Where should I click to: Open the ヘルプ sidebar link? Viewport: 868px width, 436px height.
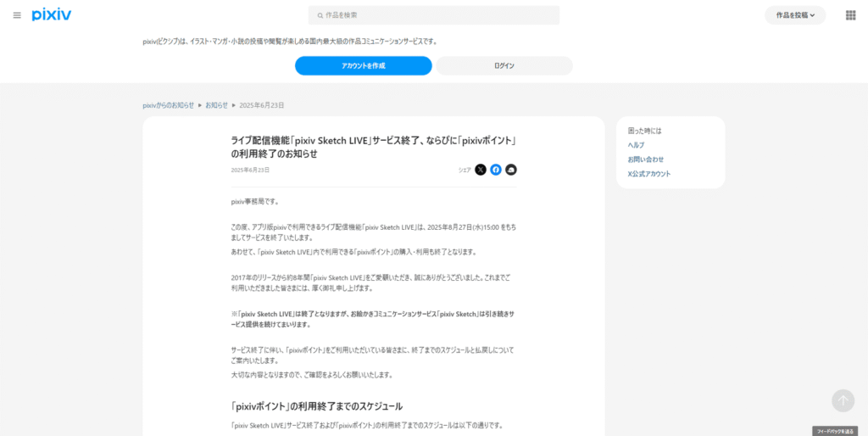point(636,145)
